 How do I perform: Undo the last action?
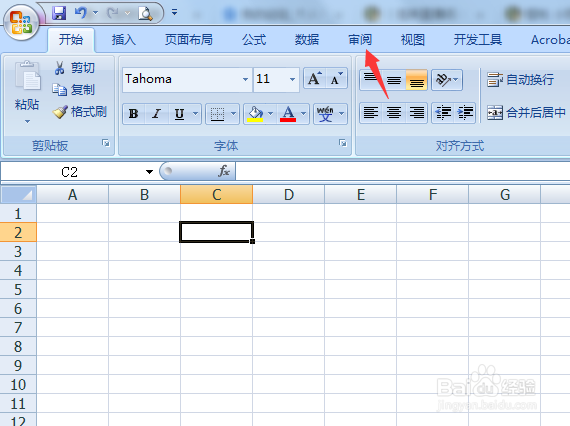(81, 13)
